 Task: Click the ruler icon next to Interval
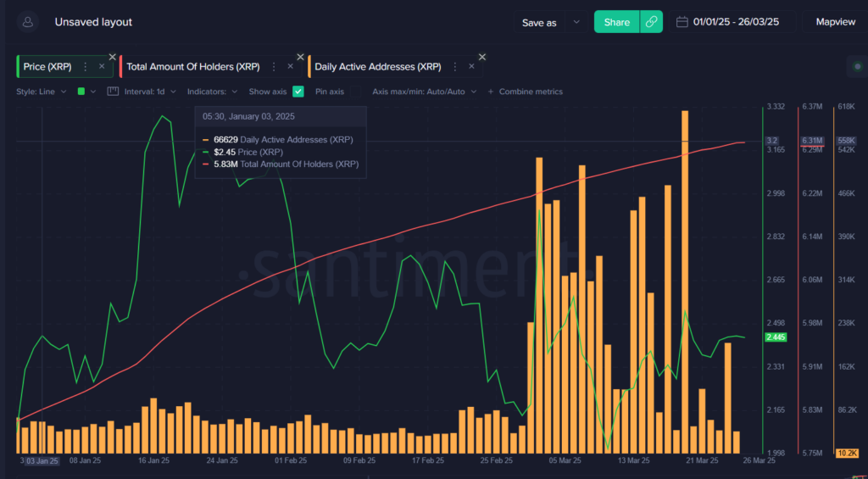click(x=113, y=91)
